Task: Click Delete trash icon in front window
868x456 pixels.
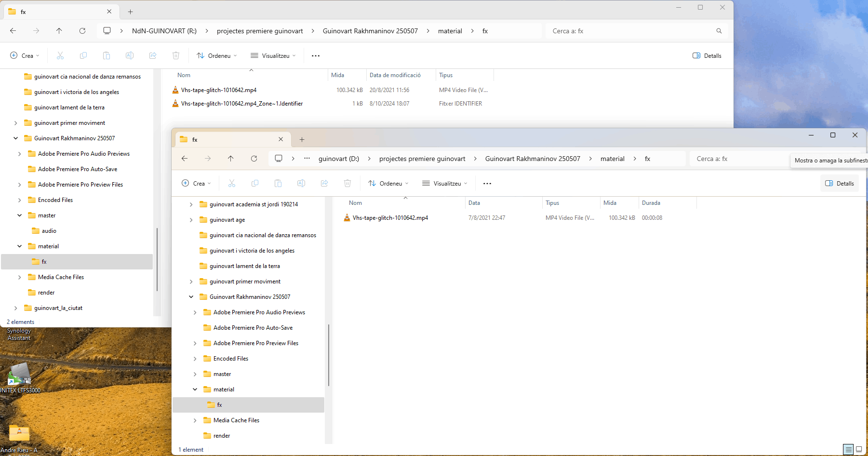Action: [x=347, y=183]
